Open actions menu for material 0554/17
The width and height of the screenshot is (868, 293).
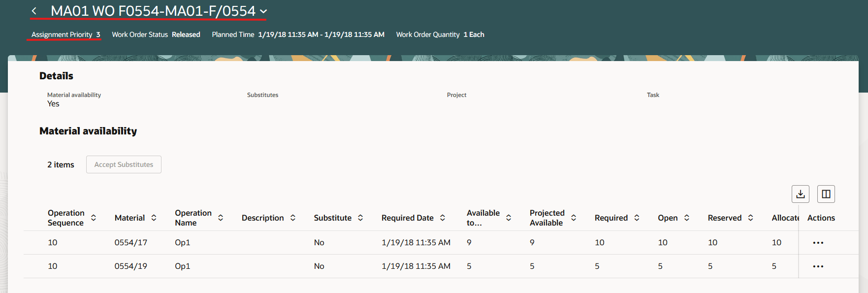(x=818, y=243)
